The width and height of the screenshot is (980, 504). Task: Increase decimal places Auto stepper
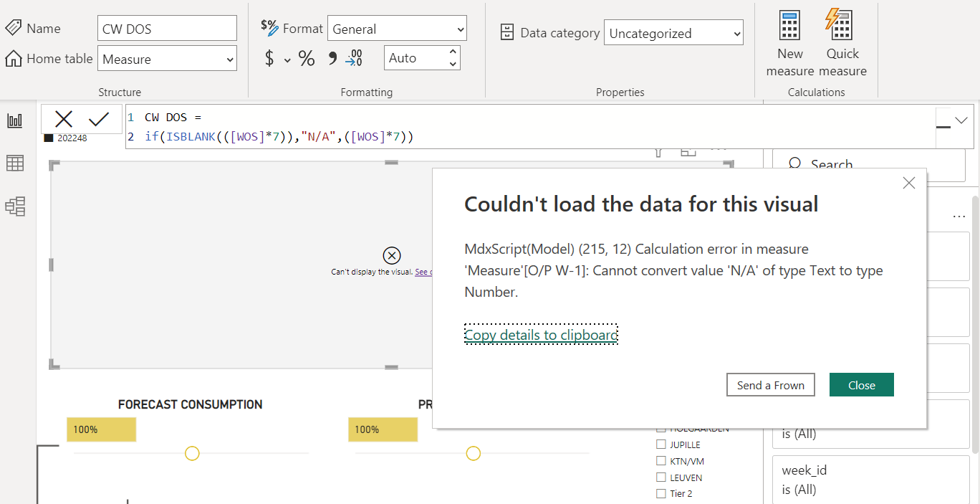click(452, 52)
